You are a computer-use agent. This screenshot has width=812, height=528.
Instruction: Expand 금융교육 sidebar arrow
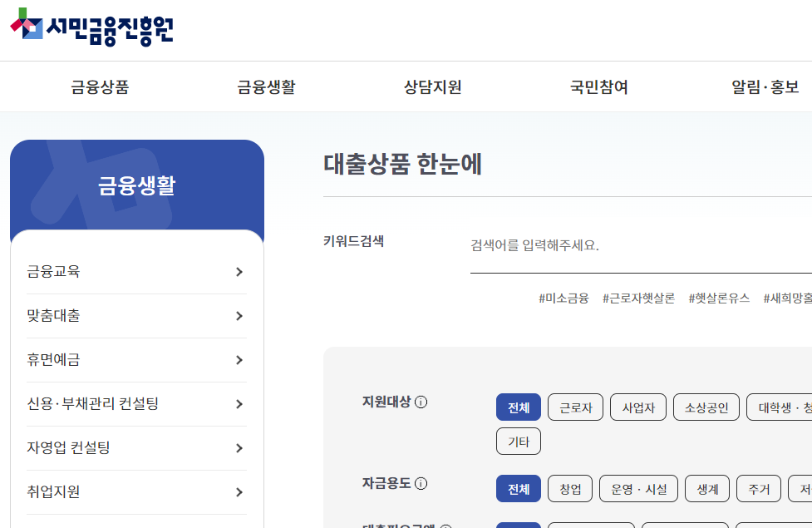[x=239, y=272]
